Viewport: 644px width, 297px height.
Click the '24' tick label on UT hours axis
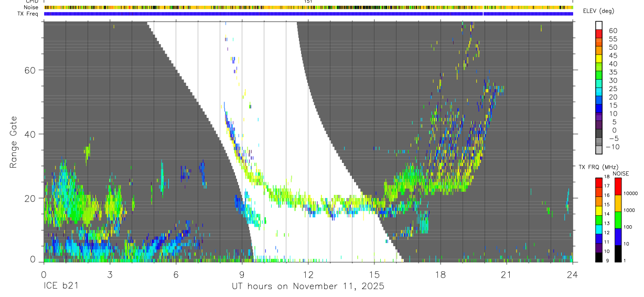point(573,274)
